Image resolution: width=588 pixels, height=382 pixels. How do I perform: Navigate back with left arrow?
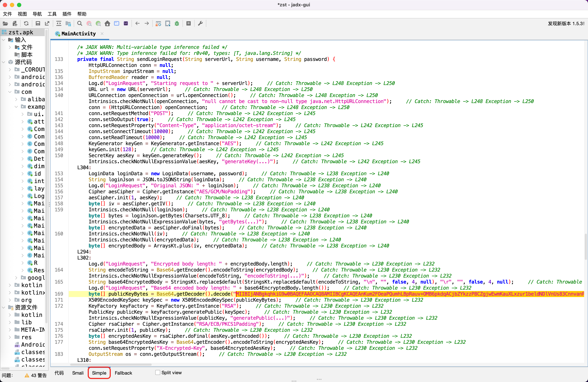[137, 24]
